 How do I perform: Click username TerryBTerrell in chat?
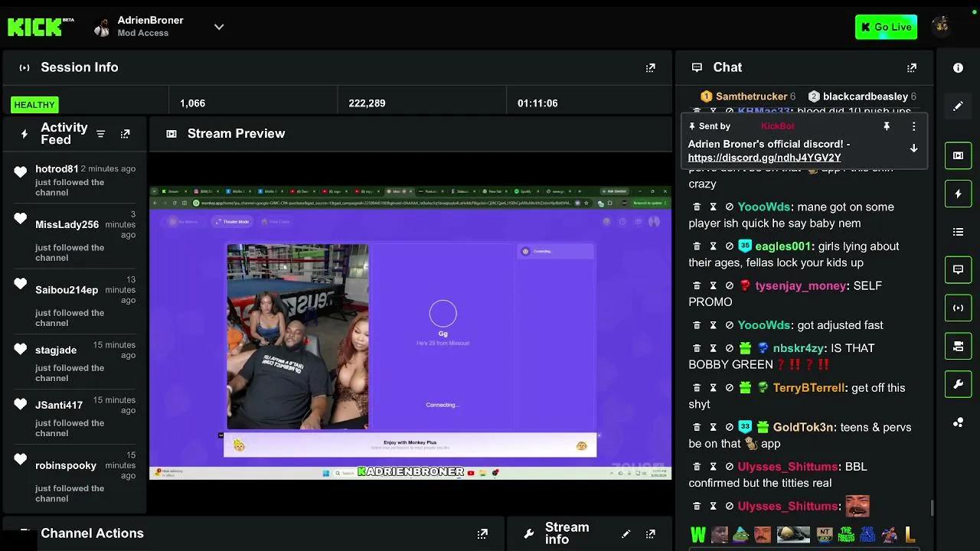click(808, 388)
